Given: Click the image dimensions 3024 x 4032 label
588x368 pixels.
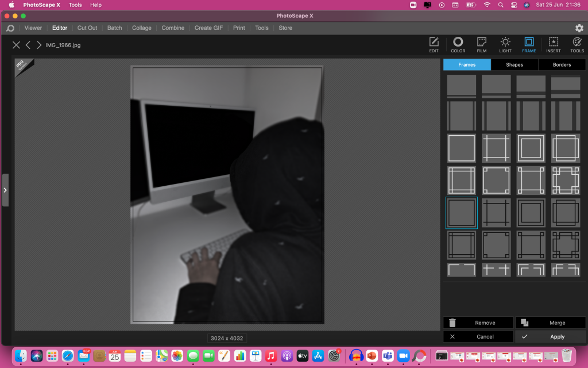Looking at the screenshot, I should pos(227,338).
